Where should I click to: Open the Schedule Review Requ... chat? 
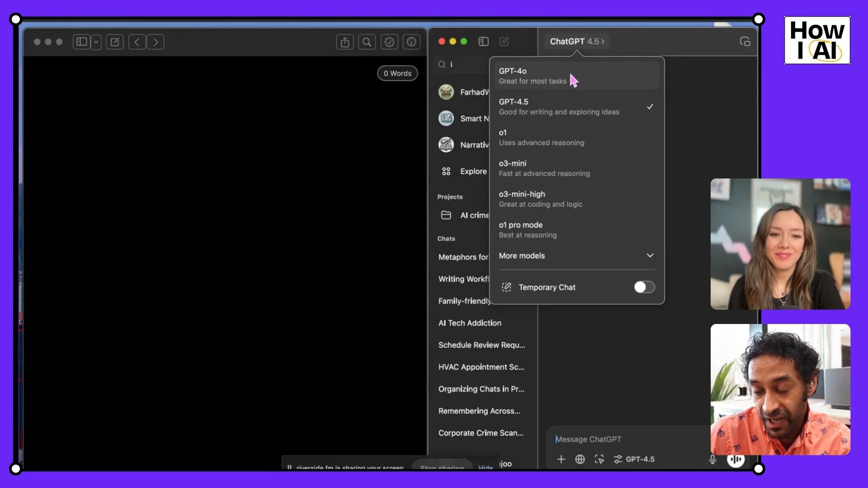click(x=482, y=345)
